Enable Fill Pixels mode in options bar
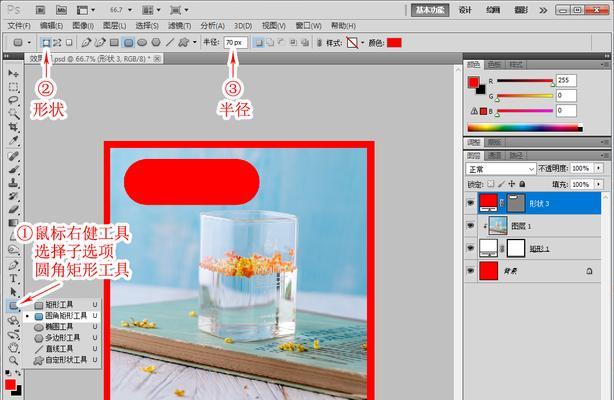 coord(69,42)
